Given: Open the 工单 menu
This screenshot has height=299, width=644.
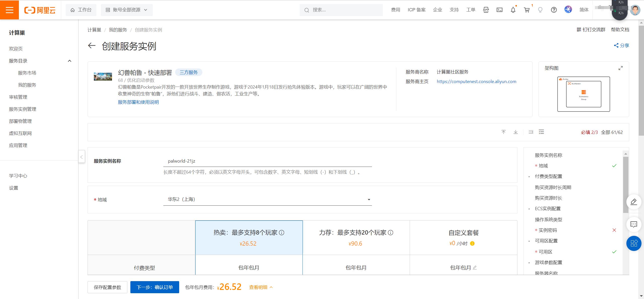Looking at the screenshot, I should tap(471, 10).
